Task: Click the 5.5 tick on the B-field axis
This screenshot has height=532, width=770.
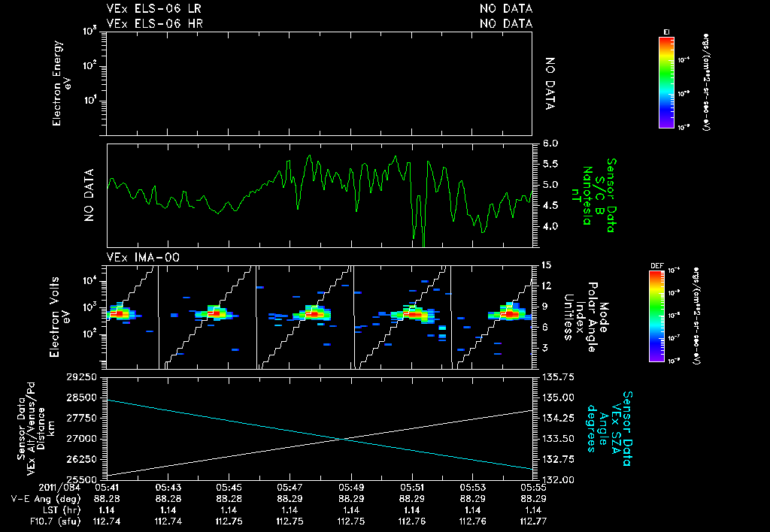Action: [x=550, y=164]
